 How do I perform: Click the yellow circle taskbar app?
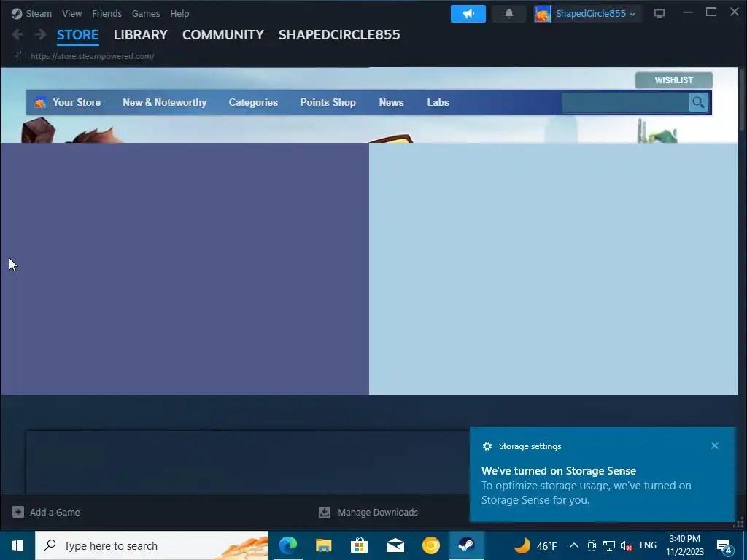point(430,545)
